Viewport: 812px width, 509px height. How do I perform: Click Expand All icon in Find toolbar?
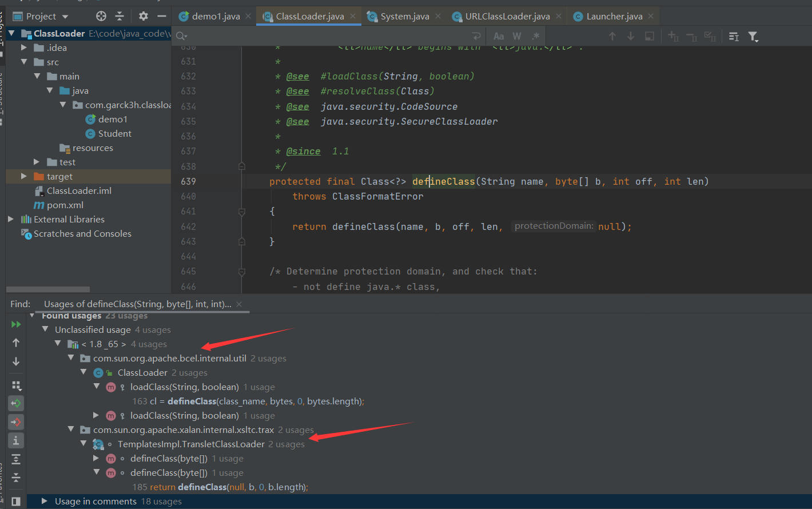16,459
